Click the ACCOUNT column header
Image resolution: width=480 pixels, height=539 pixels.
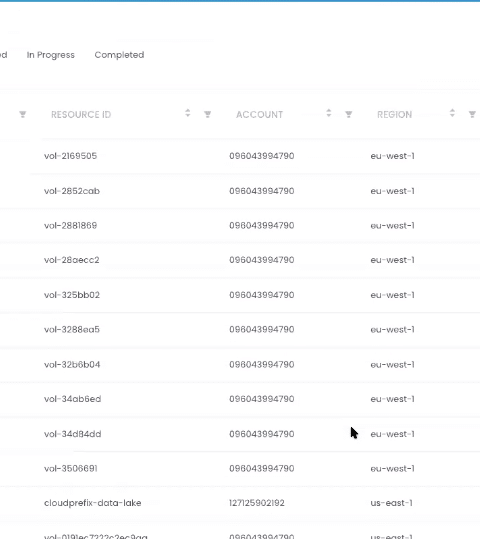pos(260,114)
